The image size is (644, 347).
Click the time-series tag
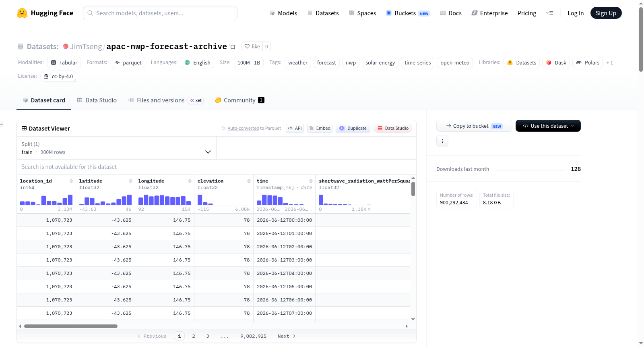(x=418, y=62)
